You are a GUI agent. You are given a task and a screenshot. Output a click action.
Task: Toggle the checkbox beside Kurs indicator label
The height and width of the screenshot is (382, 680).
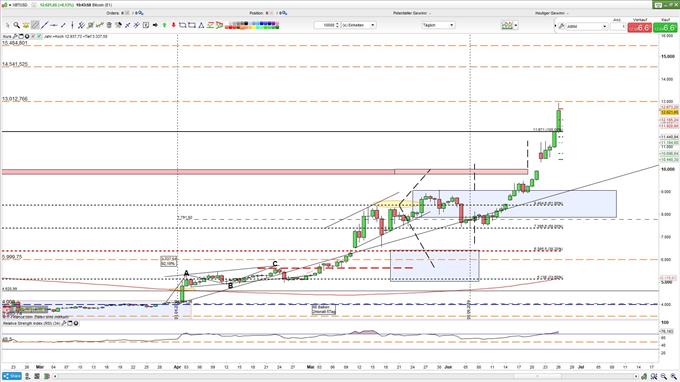pos(39,36)
